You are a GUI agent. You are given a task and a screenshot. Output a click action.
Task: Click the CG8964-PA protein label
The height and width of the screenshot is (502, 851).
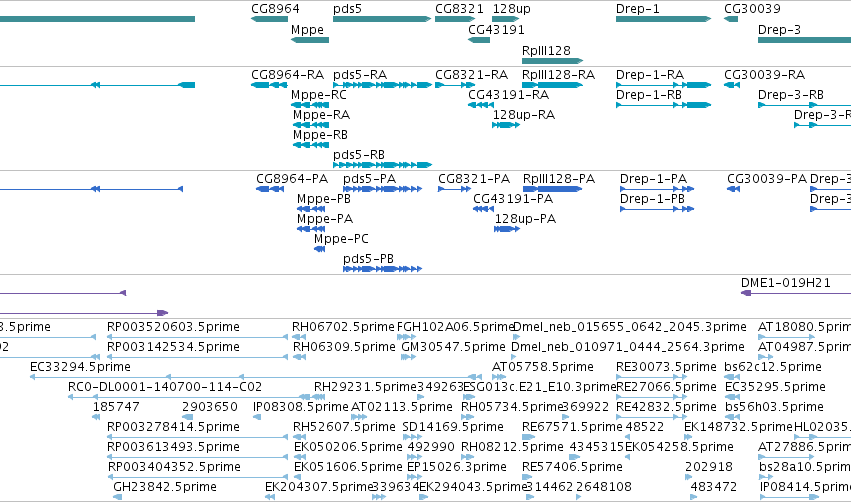[292, 179]
